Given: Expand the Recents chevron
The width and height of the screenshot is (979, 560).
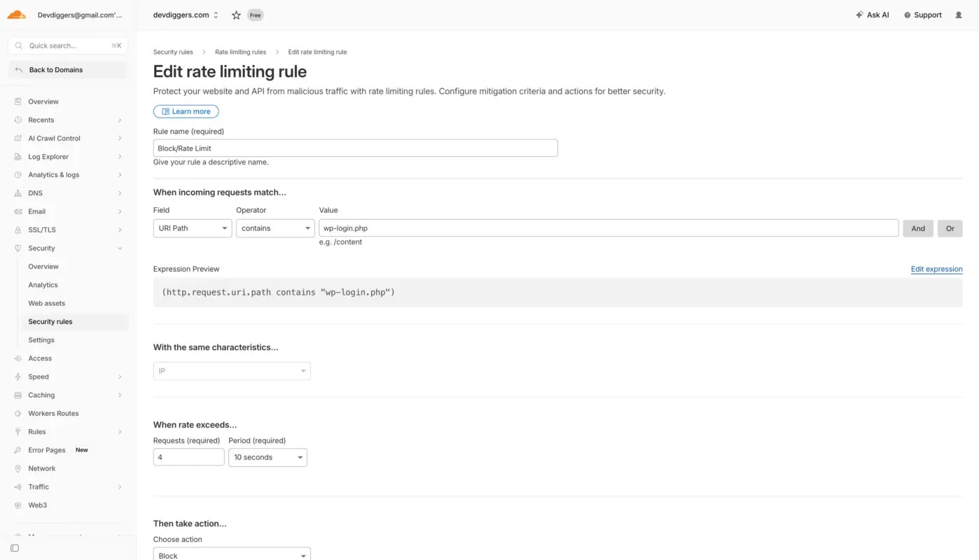Looking at the screenshot, I should coord(120,120).
